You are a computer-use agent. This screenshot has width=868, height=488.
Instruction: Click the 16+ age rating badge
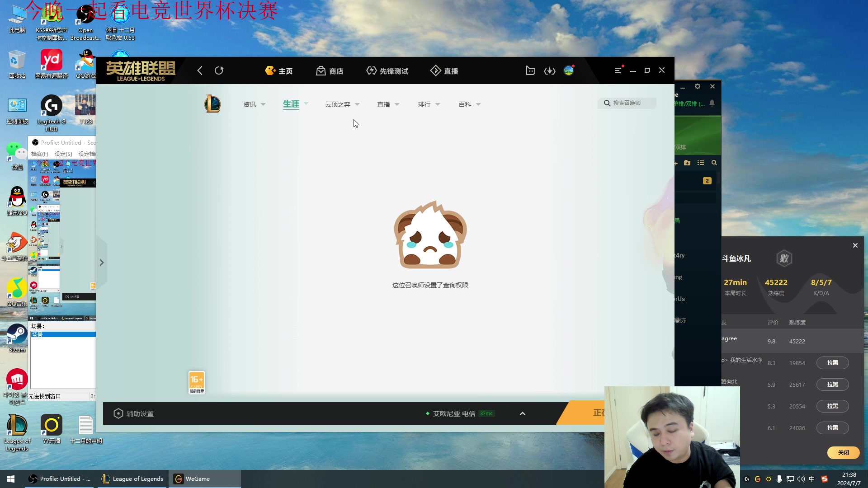[x=197, y=383]
